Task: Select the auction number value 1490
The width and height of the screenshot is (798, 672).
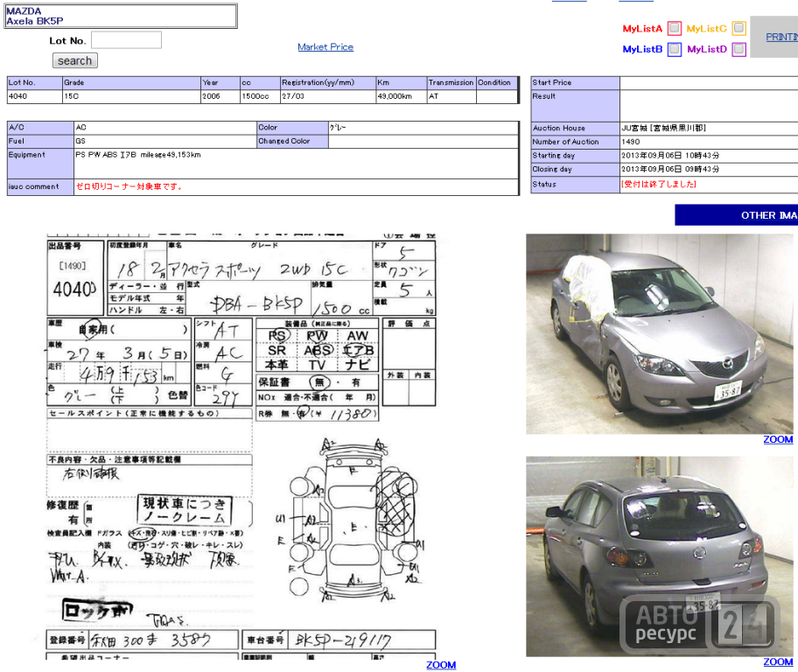Action: coord(631,142)
